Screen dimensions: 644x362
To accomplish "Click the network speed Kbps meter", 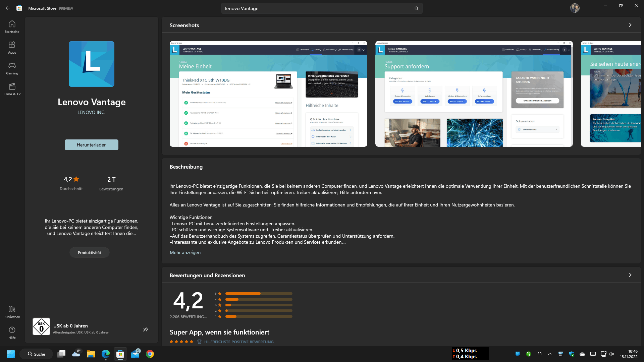I will coord(470,354).
